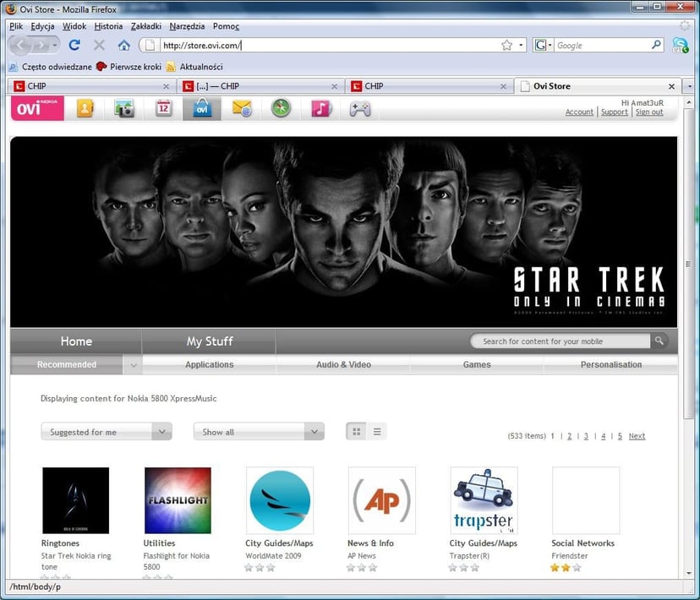Click the Ovi Mail envelope icon

pyautogui.click(x=242, y=108)
